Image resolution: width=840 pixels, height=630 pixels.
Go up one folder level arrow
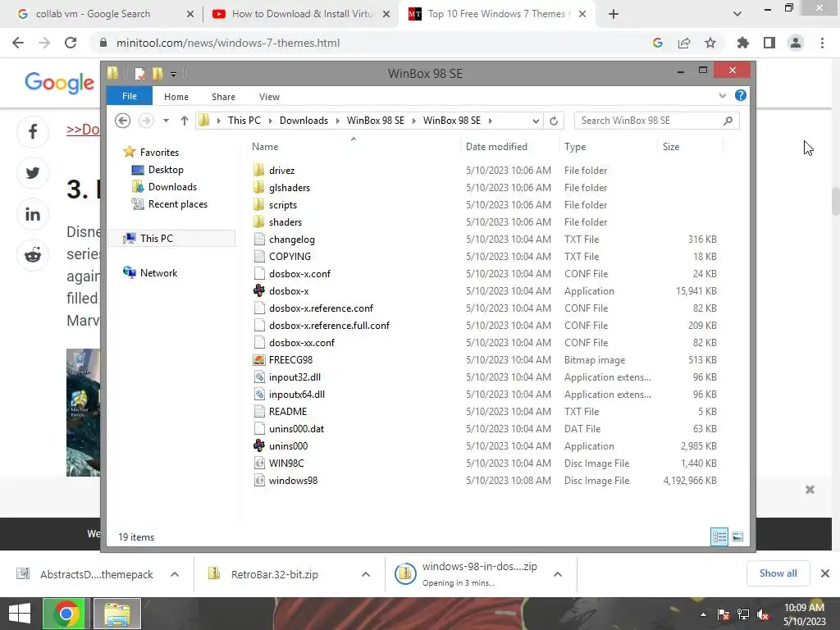pyautogui.click(x=185, y=121)
